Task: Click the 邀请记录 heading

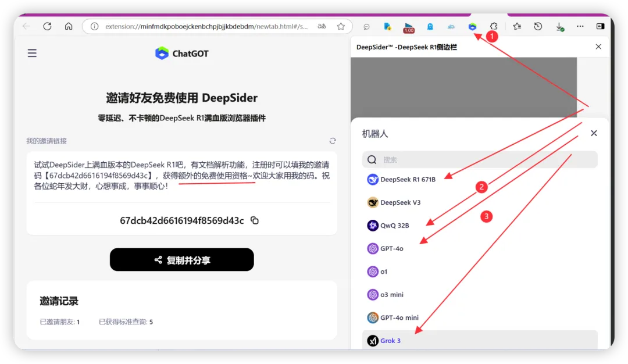Action: coord(59,301)
